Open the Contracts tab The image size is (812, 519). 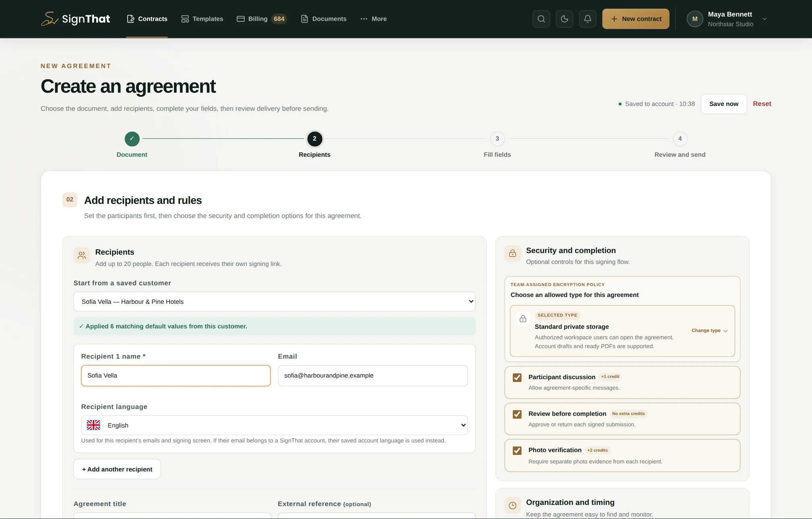pos(147,19)
